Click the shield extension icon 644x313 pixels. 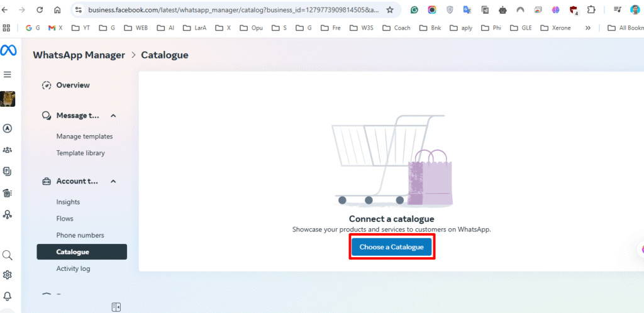450,10
